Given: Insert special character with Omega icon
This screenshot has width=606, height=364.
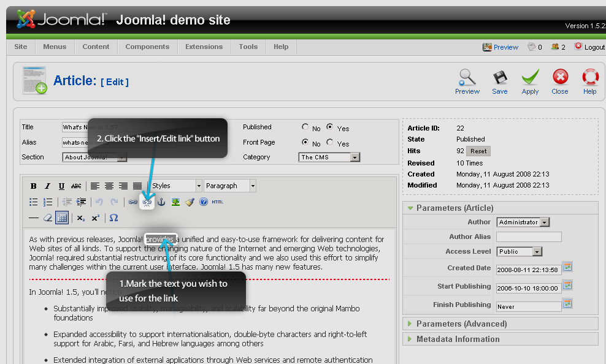Looking at the screenshot, I should click(x=113, y=218).
